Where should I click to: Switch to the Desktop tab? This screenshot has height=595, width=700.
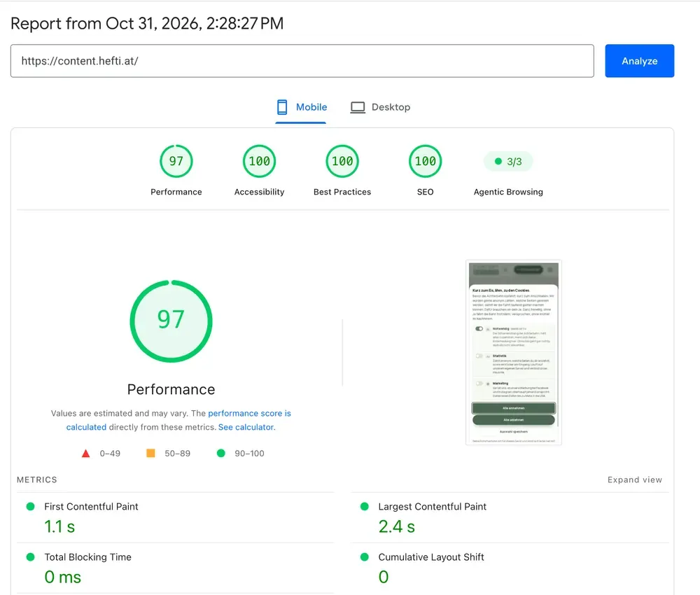click(380, 107)
